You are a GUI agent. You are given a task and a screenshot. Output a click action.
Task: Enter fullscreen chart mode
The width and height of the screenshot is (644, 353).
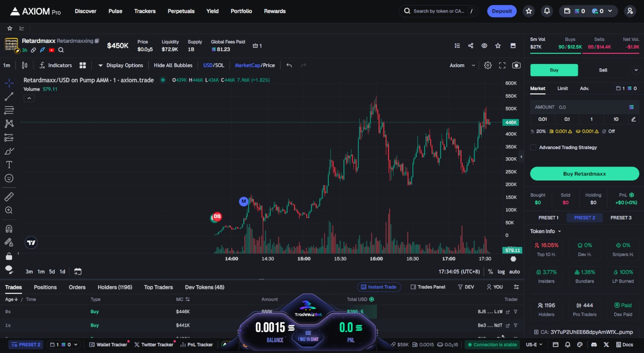502,65
